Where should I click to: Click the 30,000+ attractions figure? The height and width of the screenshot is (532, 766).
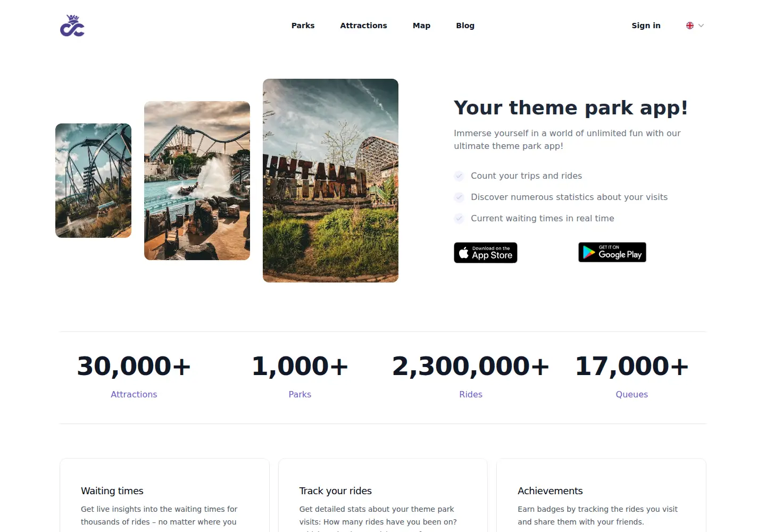point(134,366)
